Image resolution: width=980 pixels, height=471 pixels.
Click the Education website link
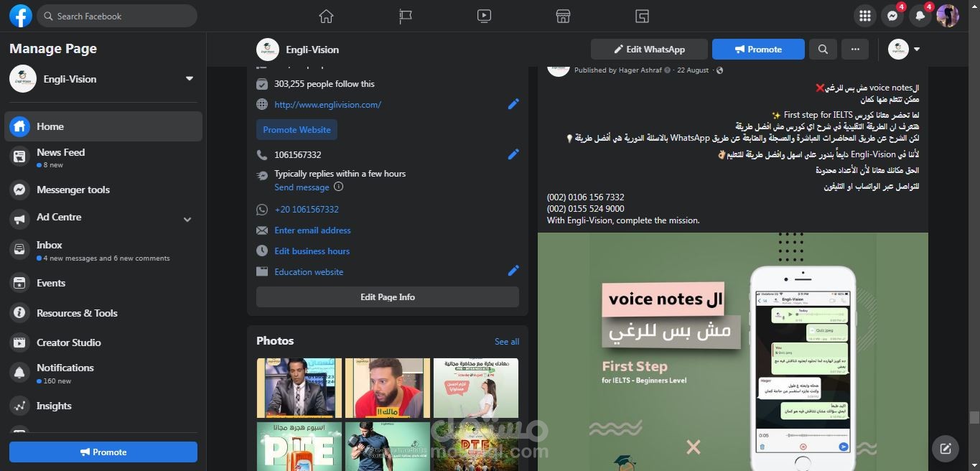[309, 272]
